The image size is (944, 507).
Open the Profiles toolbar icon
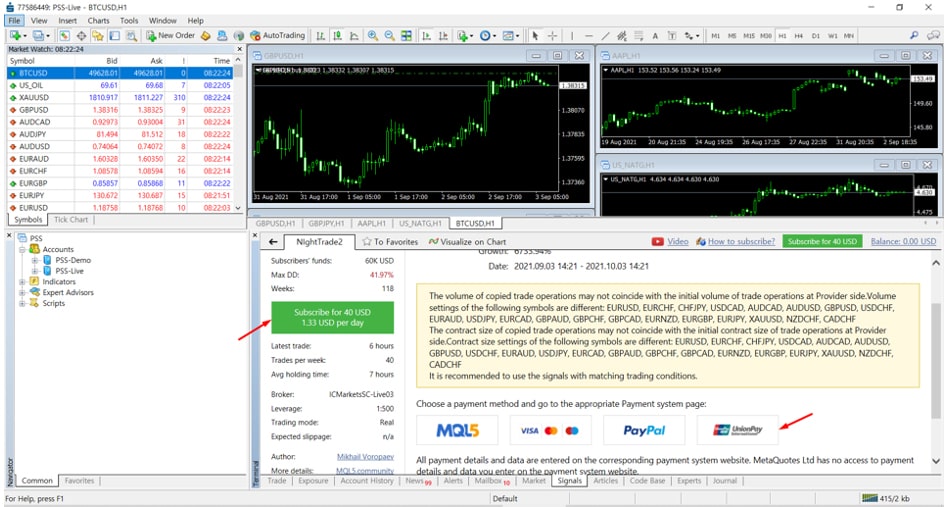point(41,36)
